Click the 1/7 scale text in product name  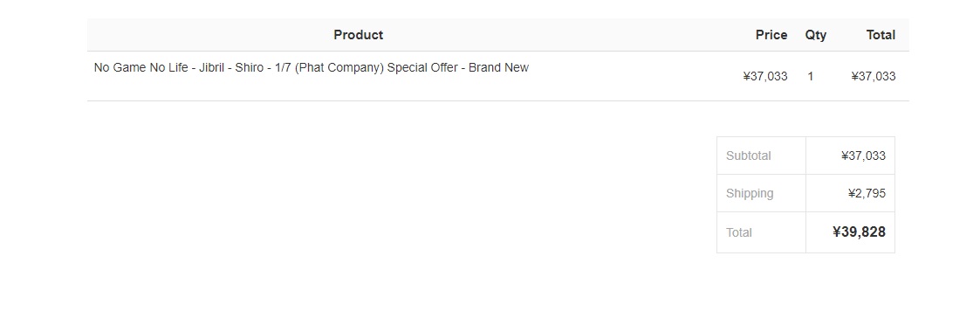click(283, 67)
